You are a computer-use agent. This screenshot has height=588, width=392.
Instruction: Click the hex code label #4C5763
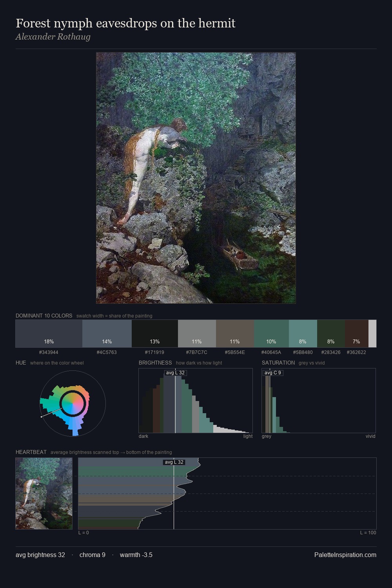107,352
